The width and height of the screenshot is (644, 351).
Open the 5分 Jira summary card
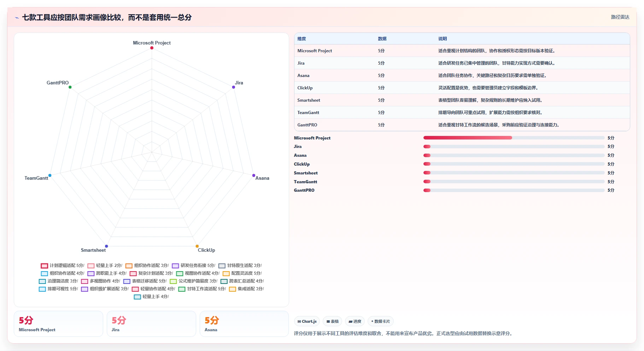click(x=151, y=324)
